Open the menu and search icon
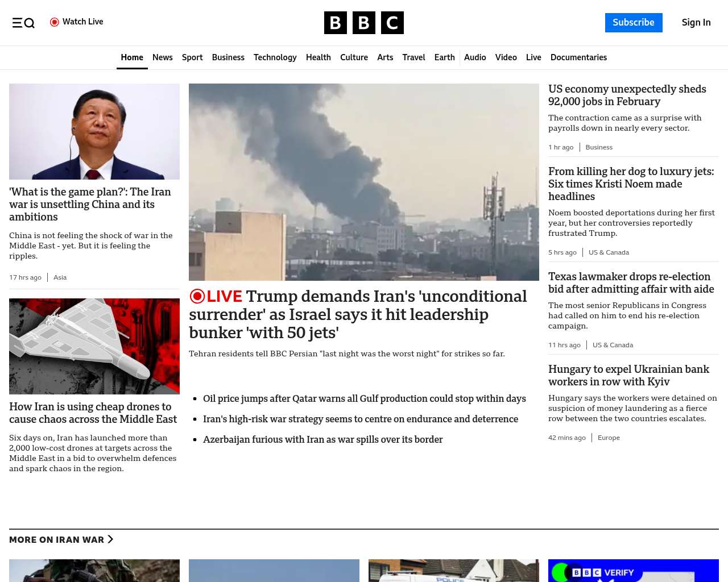The image size is (728, 582). 23,23
